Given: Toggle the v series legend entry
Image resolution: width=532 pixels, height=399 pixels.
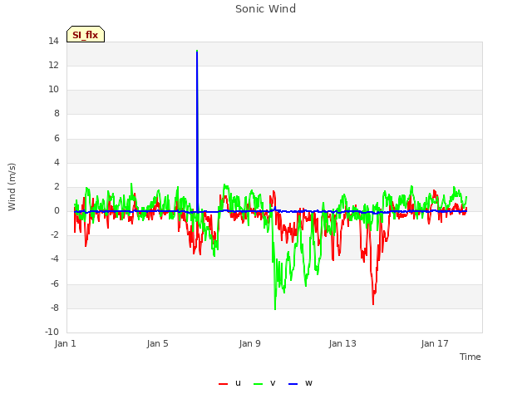Looking at the screenshot, I should [x=264, y=383].
